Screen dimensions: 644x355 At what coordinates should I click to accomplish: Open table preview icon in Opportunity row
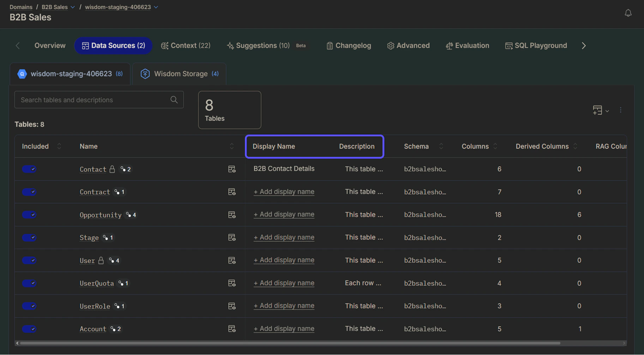coord(232,215)
